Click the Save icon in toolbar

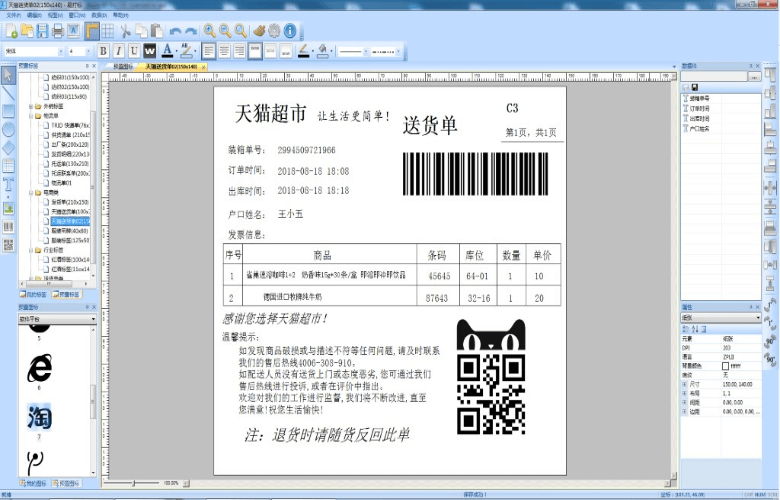point(42,31)
